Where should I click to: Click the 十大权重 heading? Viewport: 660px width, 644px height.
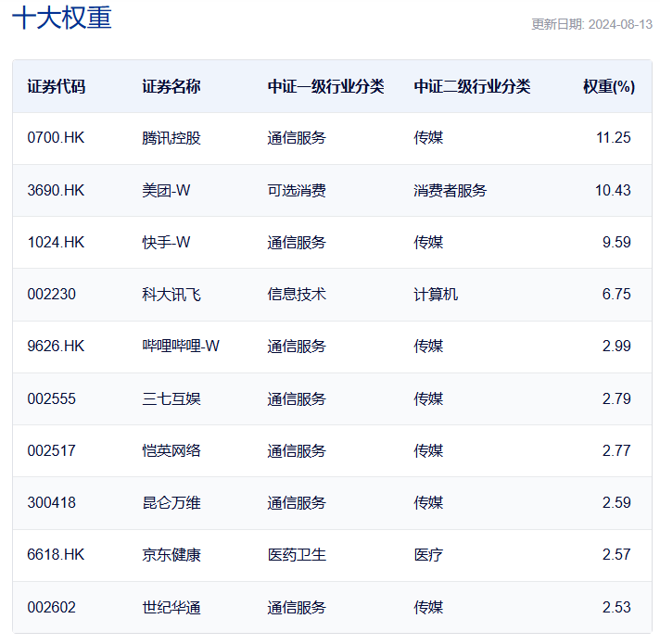coord(62,19)
